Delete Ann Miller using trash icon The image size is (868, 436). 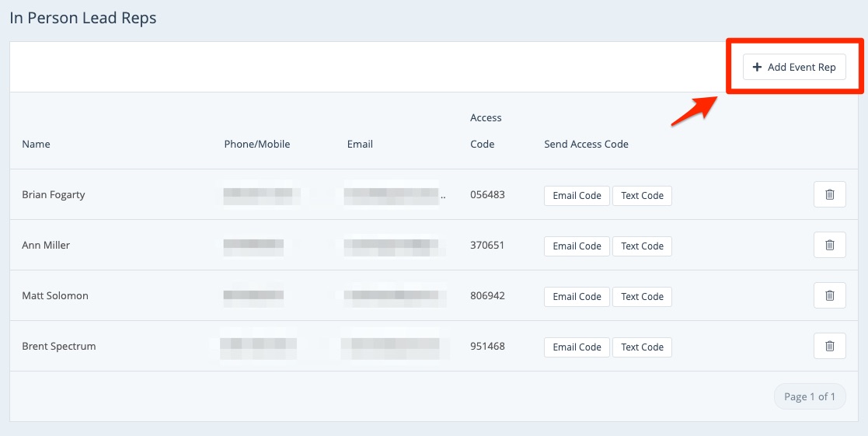pyautogui.click(x=829, y=246)
